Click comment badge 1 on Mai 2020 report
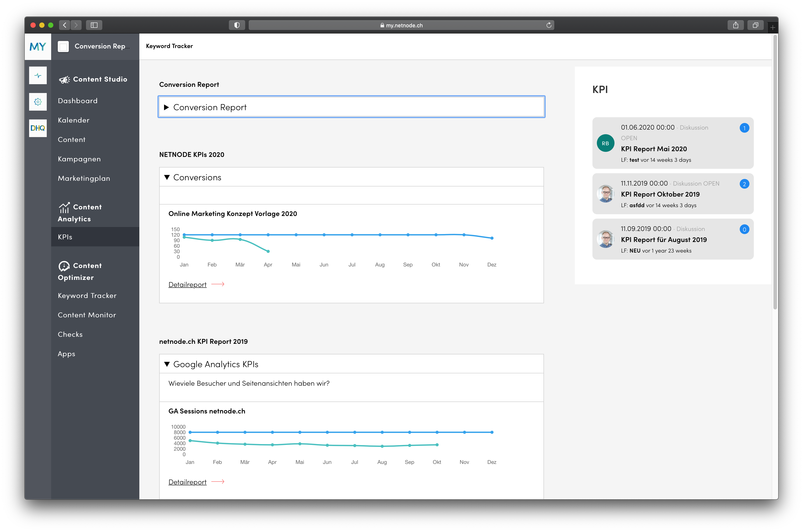 [744, 128]
